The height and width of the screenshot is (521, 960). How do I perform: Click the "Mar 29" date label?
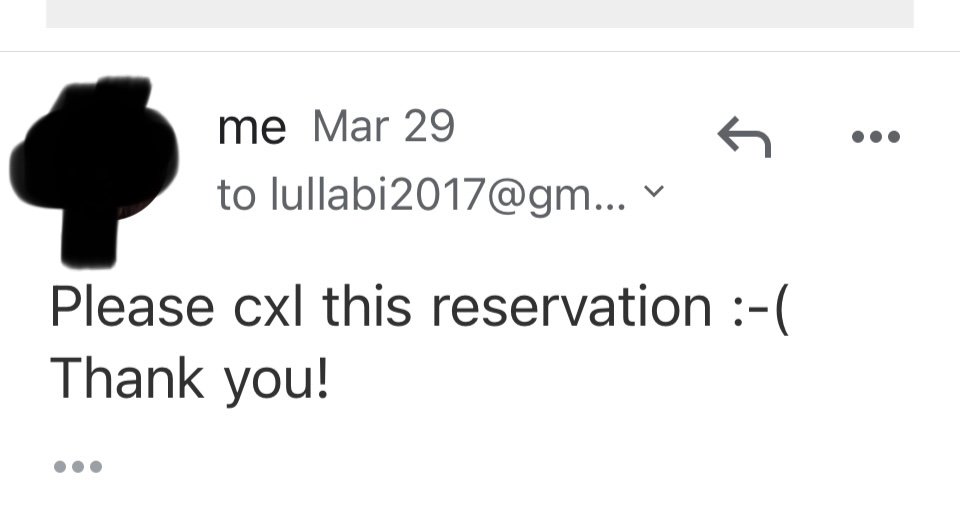[383, 127]
